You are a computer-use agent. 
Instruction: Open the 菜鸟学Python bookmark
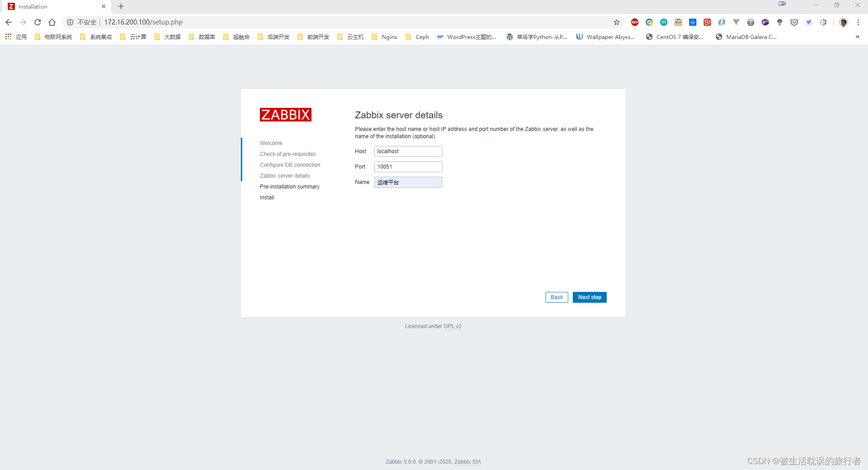click(x=537, y=37)
